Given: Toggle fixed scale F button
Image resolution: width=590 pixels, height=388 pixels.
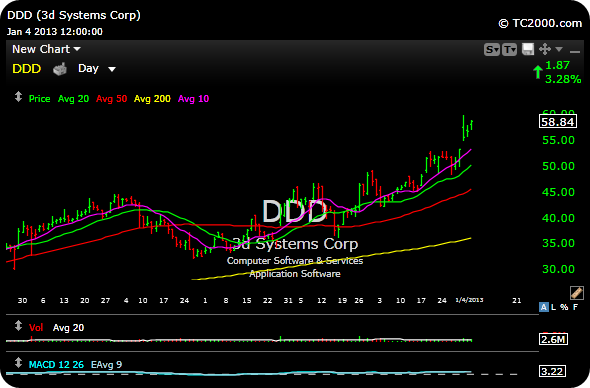Looking at the screenshot, I should [x=575, y=307].
